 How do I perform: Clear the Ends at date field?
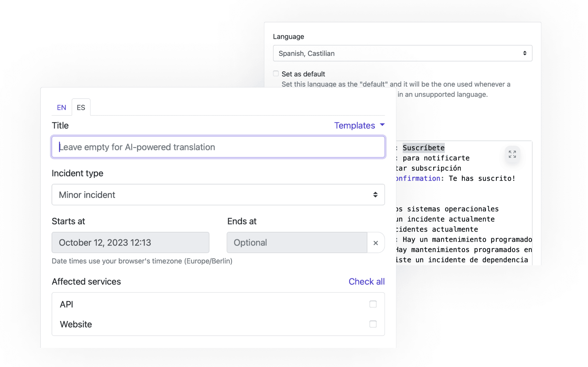[376, 243]
